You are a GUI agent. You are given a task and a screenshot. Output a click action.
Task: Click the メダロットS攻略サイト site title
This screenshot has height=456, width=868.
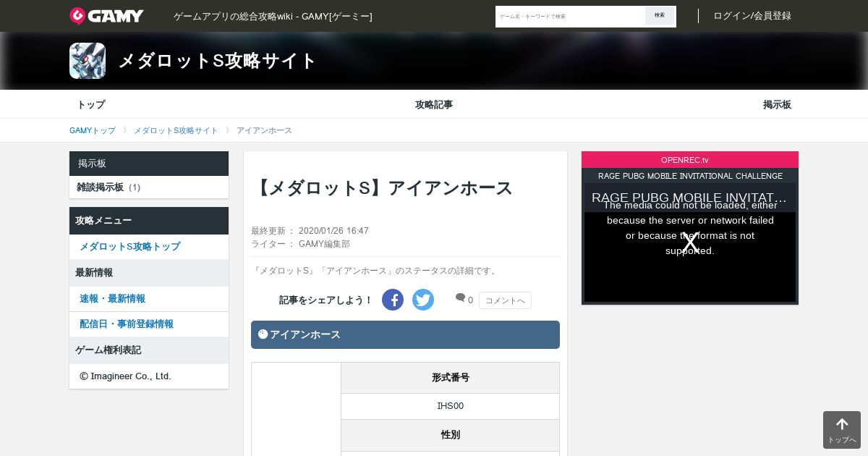click(x=218, y=61)
